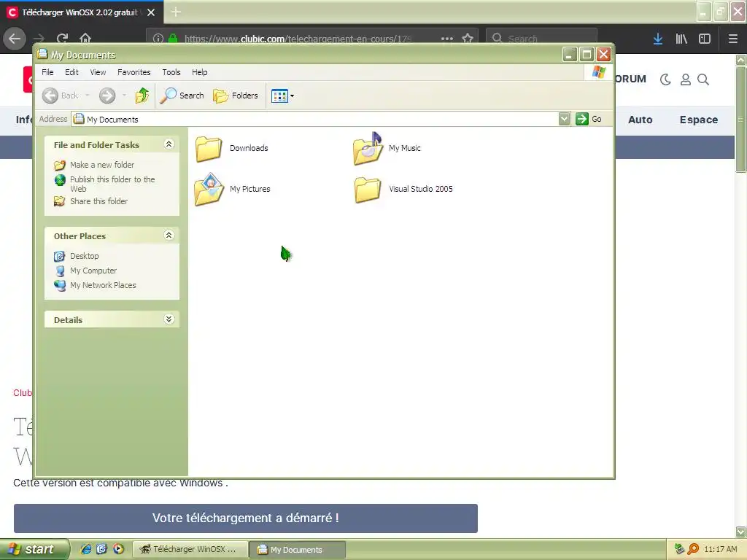Viewport: 747px width, 560px height.
Task: Open My Network Places link
Action: point(103,285)
